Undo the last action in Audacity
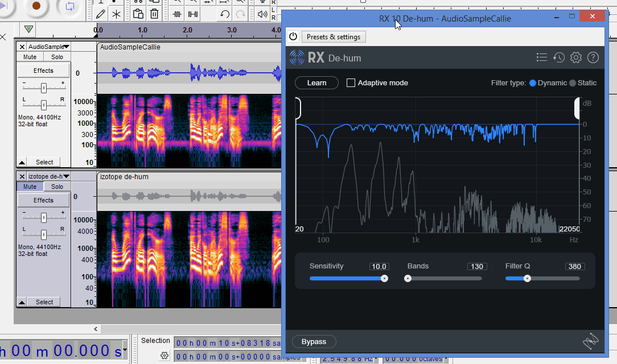The image size is (617, 364). tap(225, 15)
